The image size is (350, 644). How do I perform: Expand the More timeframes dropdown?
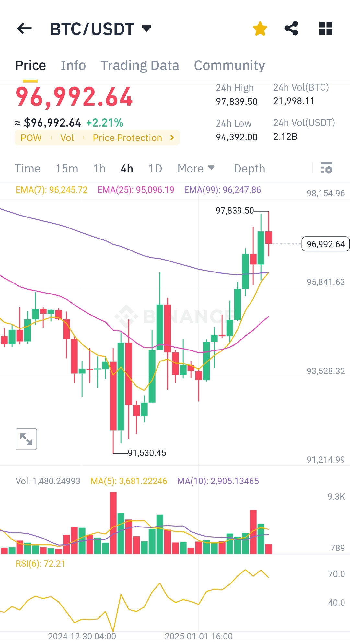click(196, 169)
